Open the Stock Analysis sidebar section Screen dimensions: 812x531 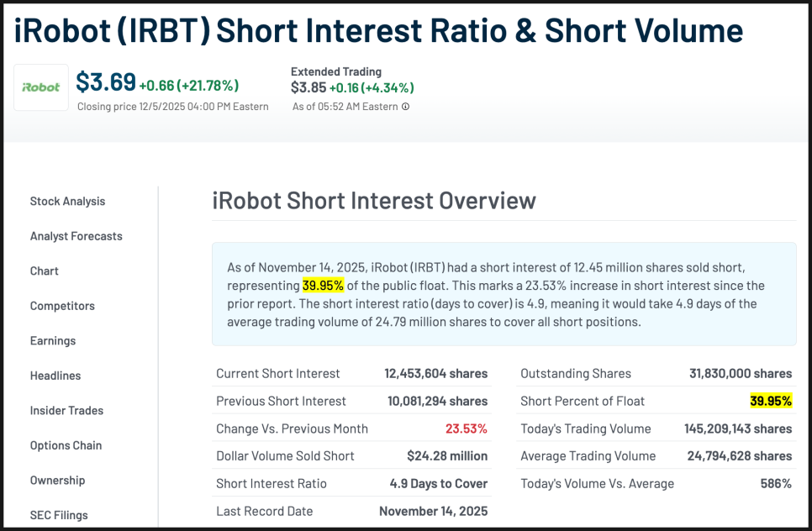click(x=67, y=202)
